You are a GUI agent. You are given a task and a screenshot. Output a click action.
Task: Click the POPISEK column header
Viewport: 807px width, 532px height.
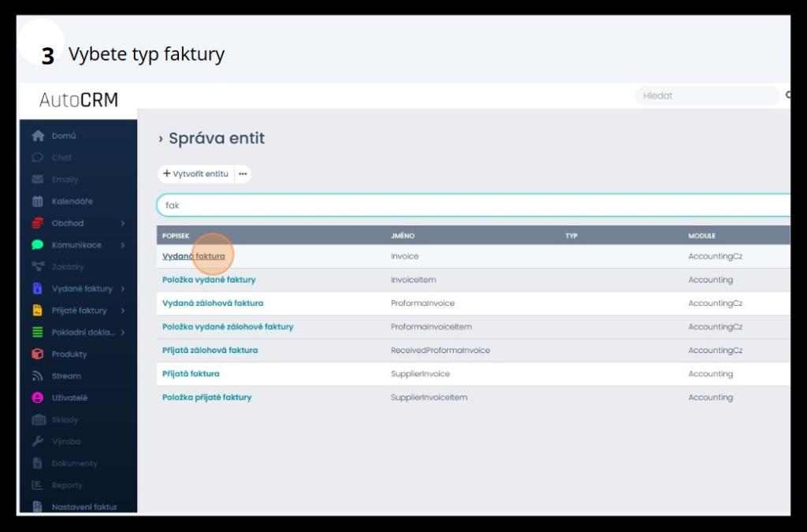pyautogui.click(x=176, y=236)
